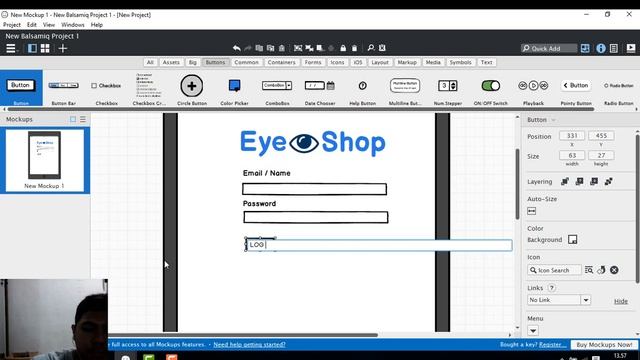Select the All library category
This screenshot has width=640, height=360.
[150, 62]
